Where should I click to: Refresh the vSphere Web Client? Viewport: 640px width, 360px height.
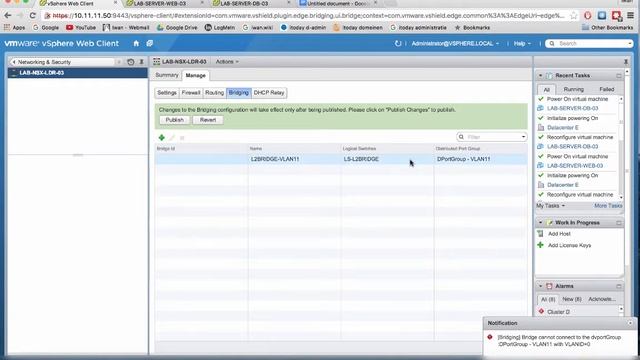pyautogui.click(x=398, y=43)
